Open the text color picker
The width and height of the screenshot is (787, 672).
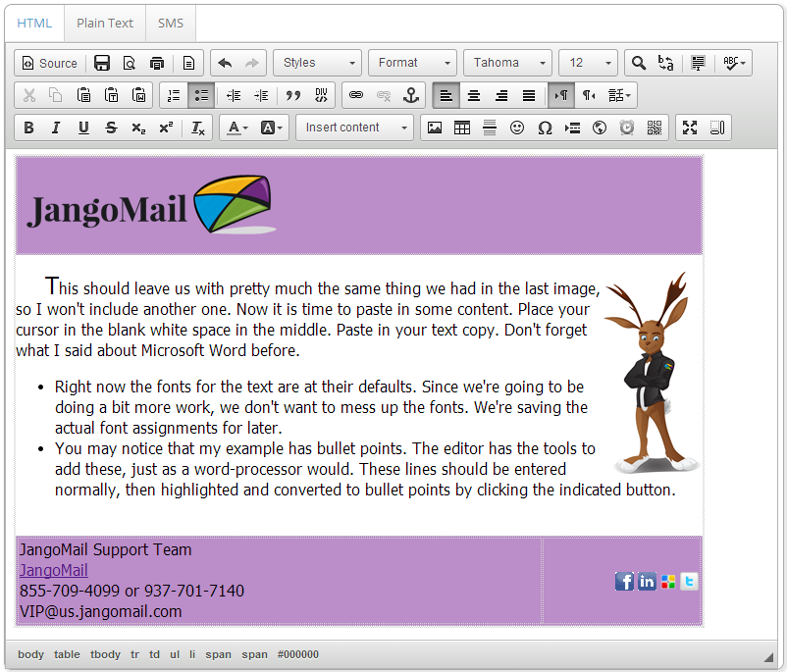point(235,128)
